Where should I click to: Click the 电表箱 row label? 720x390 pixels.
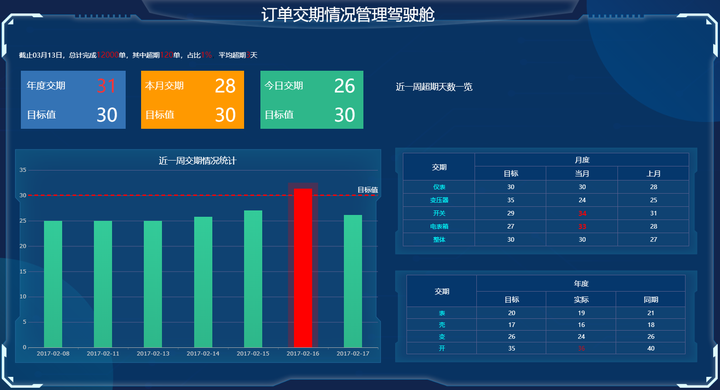click(x=439, y=226)
